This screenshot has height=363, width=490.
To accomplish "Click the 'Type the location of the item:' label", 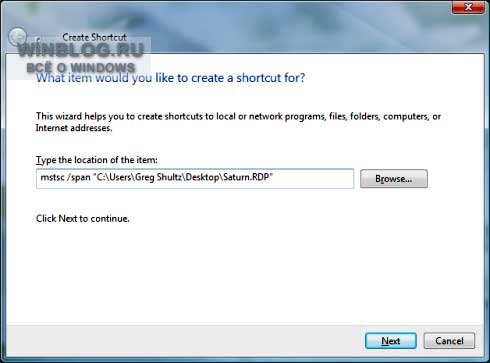I will pyautogui.click(x=97, y=160).
